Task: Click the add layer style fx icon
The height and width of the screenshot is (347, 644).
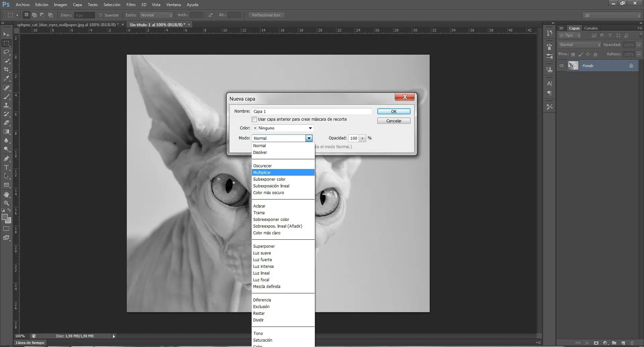Action: 587,343
